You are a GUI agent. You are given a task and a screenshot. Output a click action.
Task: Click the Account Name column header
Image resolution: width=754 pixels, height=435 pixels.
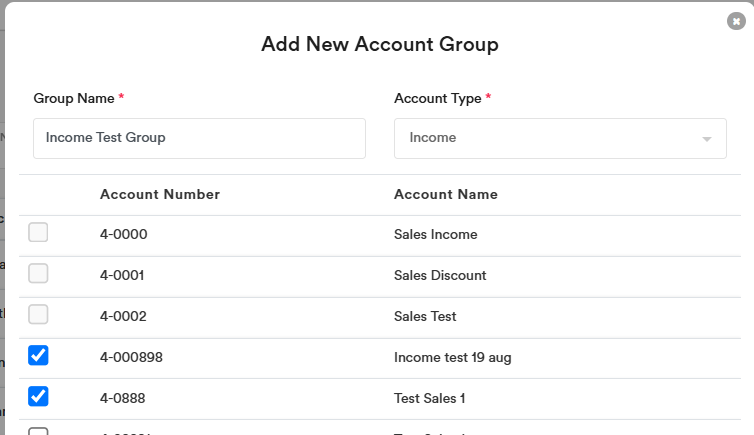446,194
